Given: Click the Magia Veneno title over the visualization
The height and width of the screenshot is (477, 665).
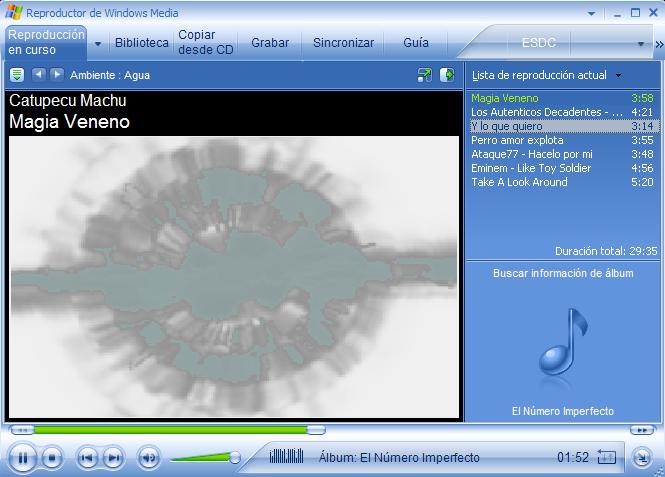Looking at the screenshot, I should point(70,122).
